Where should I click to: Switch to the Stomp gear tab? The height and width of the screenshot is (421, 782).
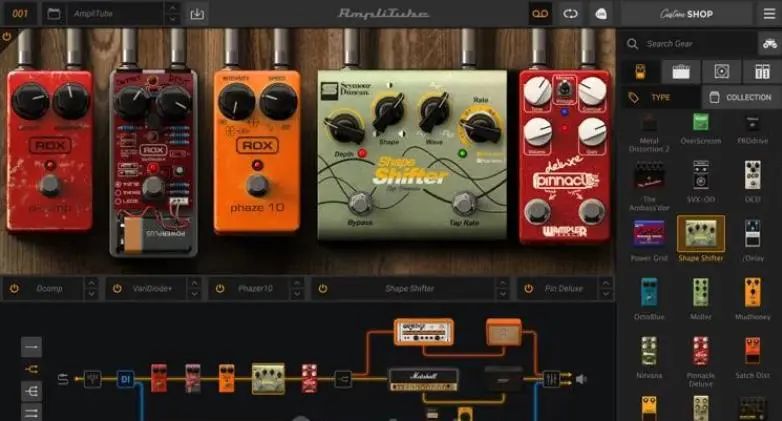(x=640, y=72)
